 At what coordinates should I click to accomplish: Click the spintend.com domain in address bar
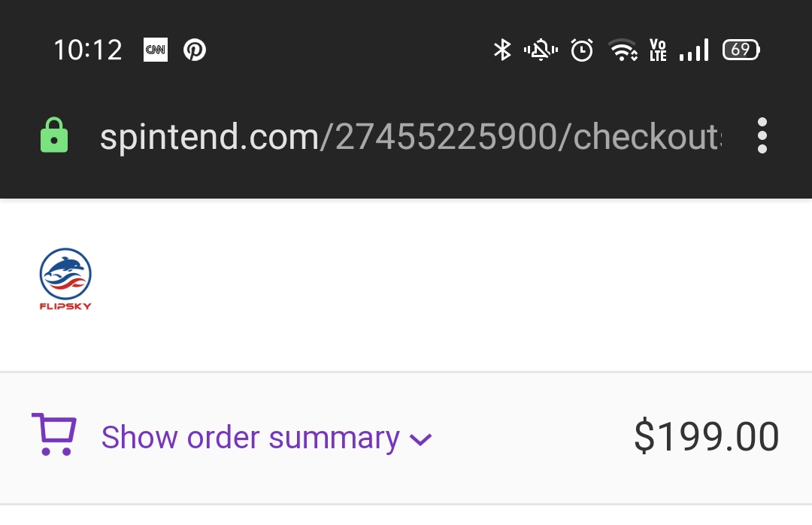pos(209,137)
